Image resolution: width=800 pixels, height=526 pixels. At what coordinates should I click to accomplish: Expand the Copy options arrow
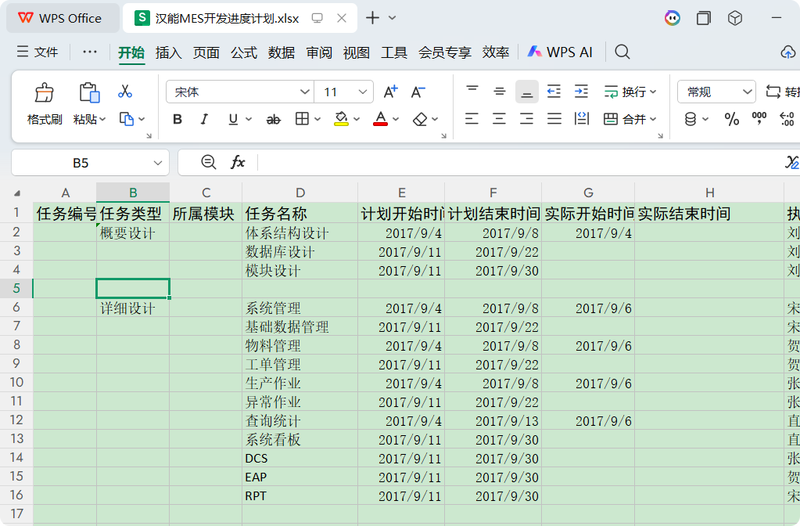[142, 119]
